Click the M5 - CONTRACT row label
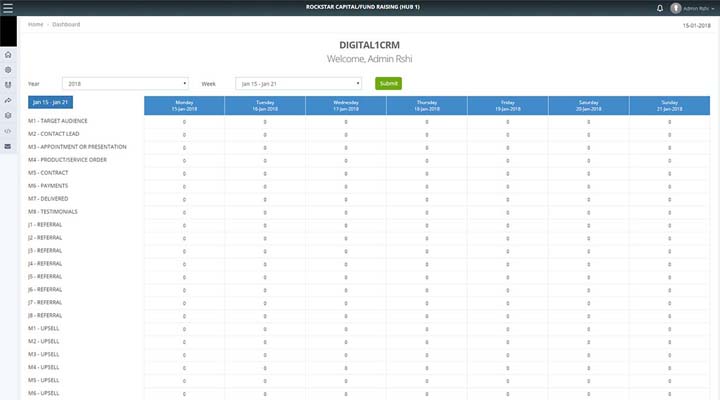This screenshot has width=720, height=400. click(48, 173)
